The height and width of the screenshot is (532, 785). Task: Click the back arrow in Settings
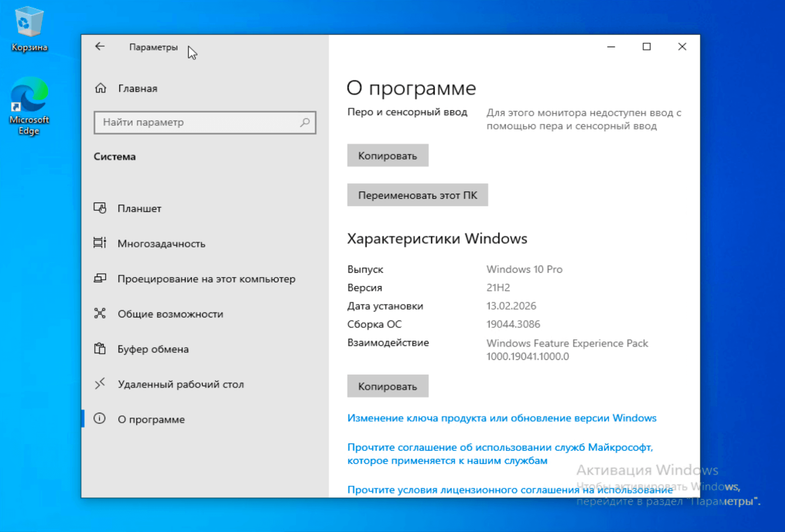coord(100,47)
